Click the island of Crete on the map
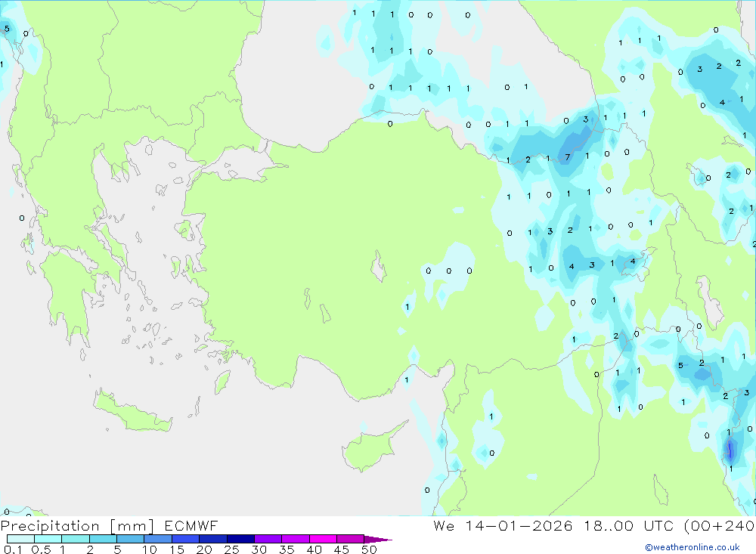 [x=132, y=411]
